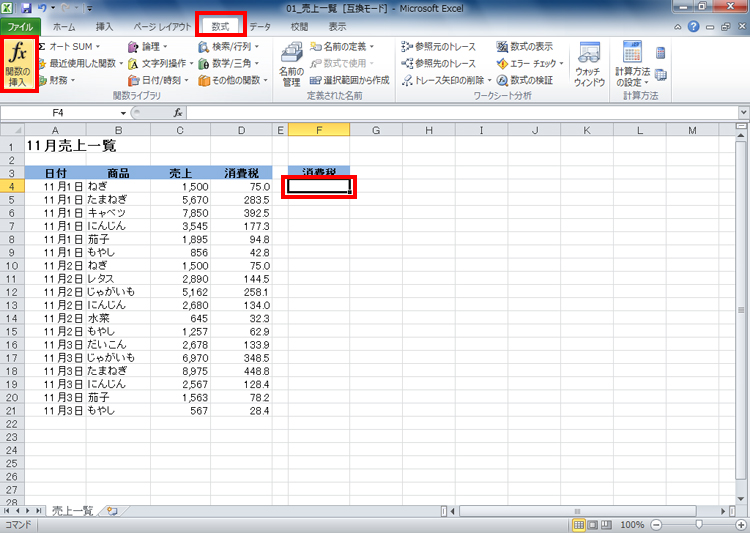Switch to Normal view in status bar
The width and height of the screenshot is (750, 533).
pyautogui.click(x=578, y=525)
